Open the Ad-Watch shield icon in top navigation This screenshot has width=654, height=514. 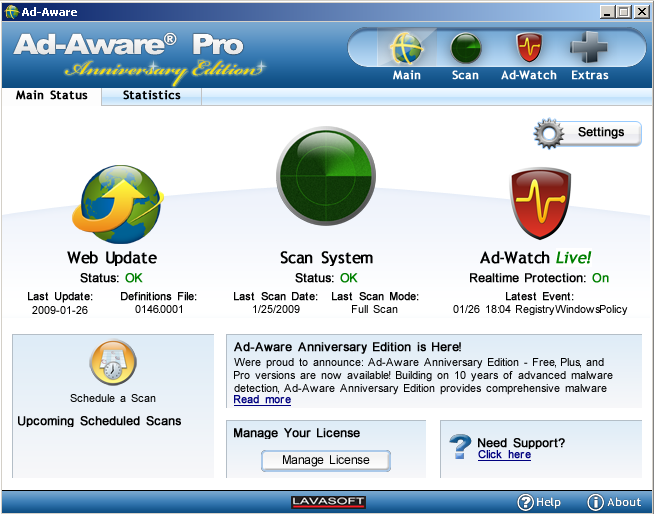(x=529, y=48)
